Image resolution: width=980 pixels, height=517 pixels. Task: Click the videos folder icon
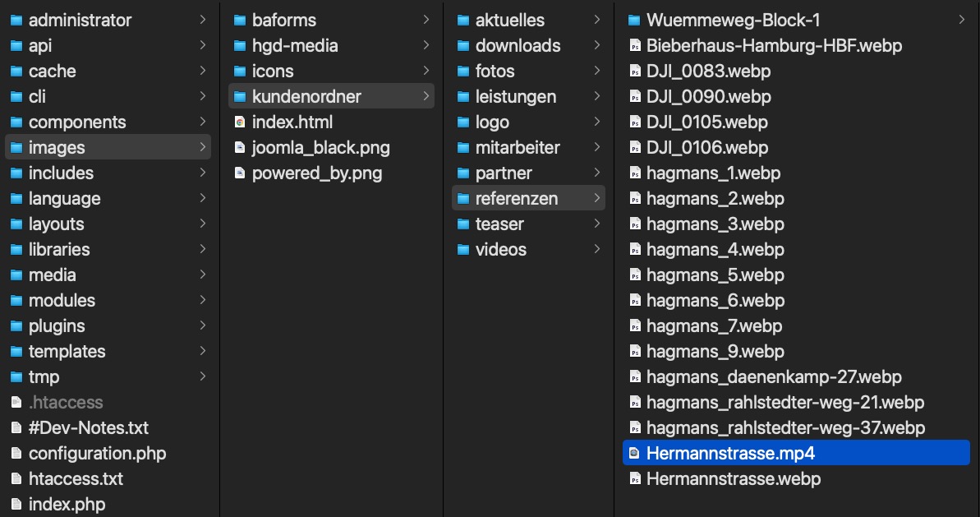pos(463,250)
